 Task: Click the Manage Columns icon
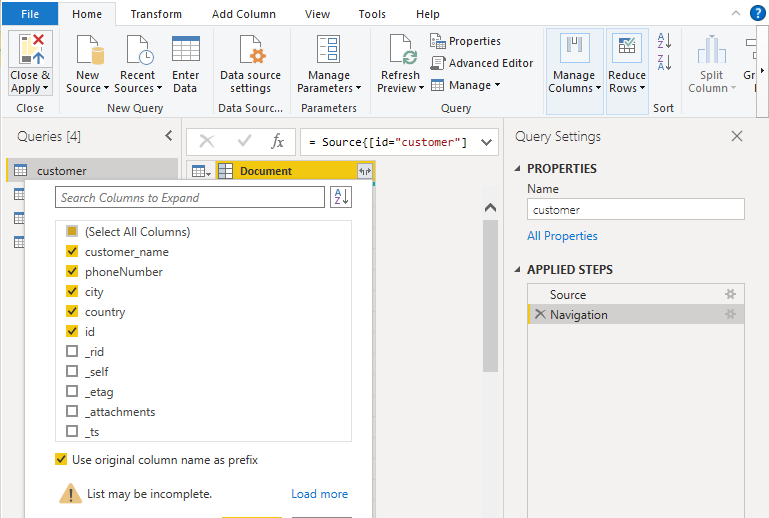click(x=574, y=49)
